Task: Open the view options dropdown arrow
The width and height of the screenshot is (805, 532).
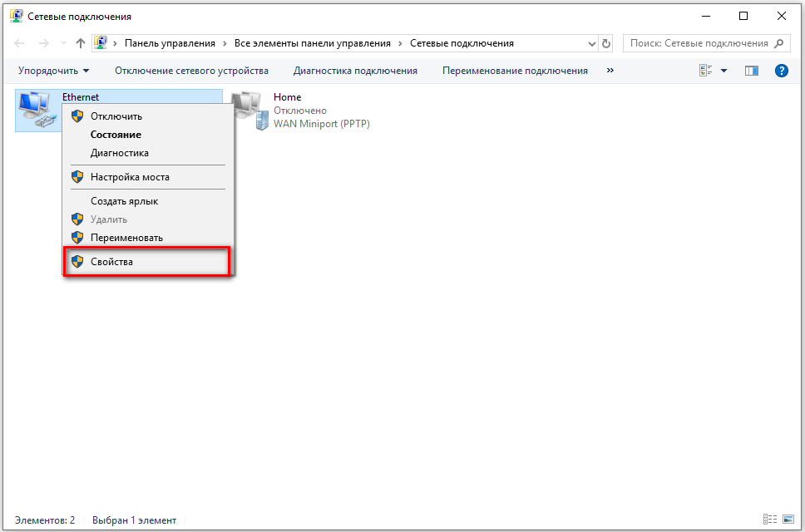Action: click(724, 71)
